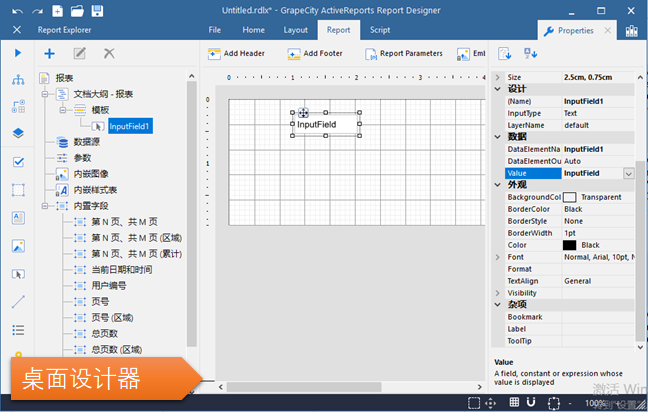Pick the Line control in toolbox

[x=18, y=302]
